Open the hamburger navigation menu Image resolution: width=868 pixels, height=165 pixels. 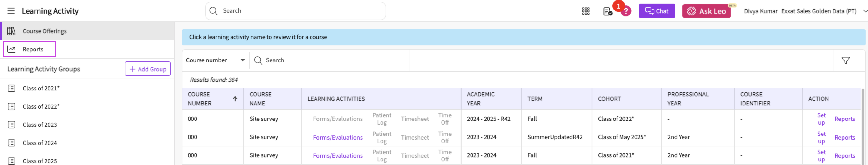(x=11, y=11)
